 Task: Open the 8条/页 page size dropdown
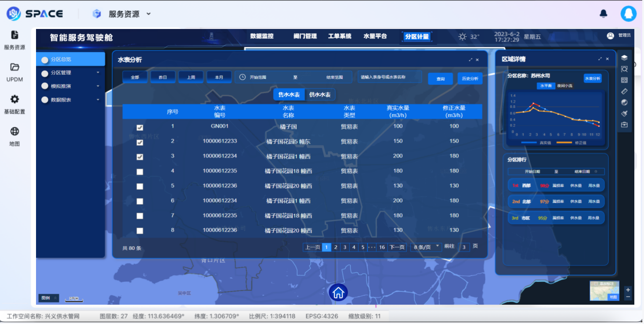coord(425,247)
